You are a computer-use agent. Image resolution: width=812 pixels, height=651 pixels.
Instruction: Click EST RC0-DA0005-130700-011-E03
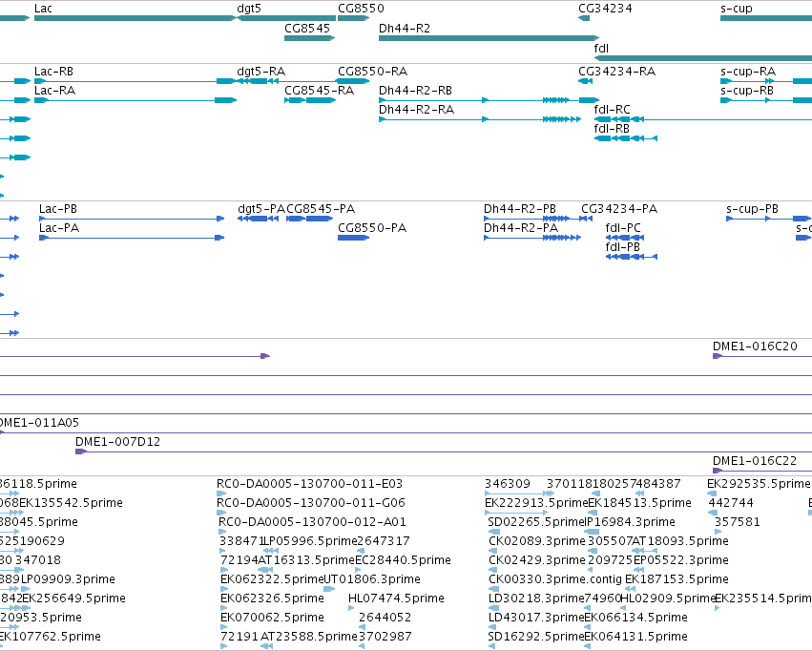coord(309,484)
